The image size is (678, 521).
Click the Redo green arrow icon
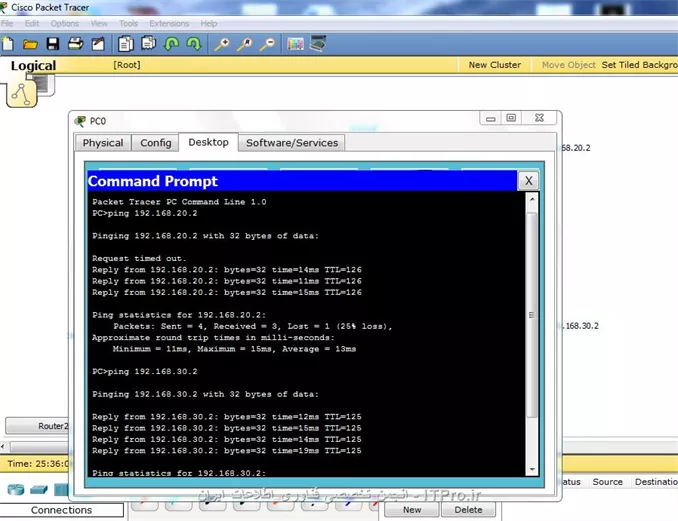tap(194, 44)
